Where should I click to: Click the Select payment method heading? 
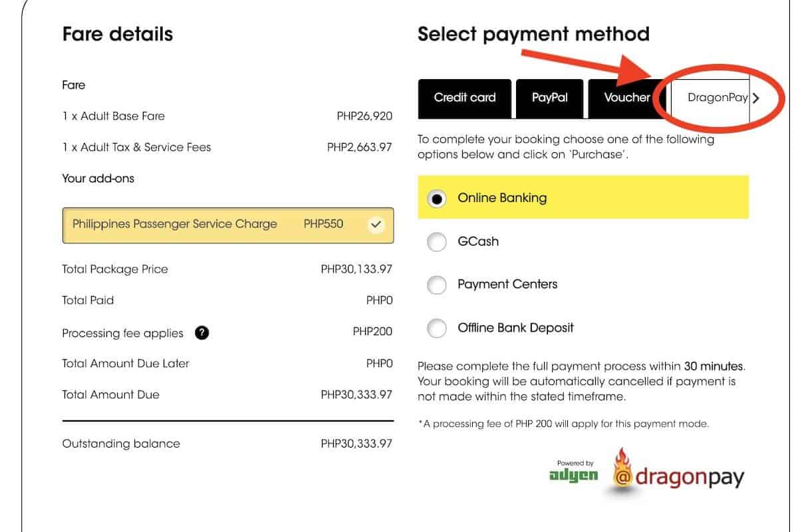click(533, 35)
